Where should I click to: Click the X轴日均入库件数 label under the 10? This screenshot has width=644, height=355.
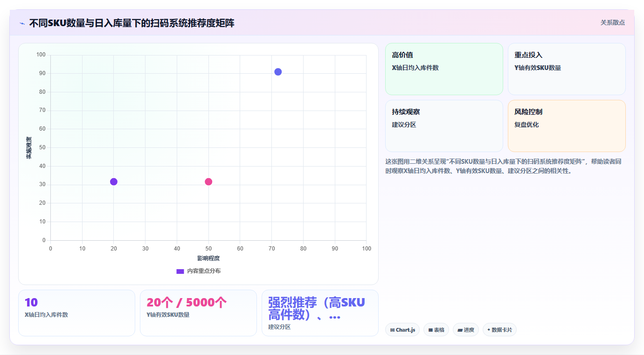pyautogui.click(x=46, y=315)
